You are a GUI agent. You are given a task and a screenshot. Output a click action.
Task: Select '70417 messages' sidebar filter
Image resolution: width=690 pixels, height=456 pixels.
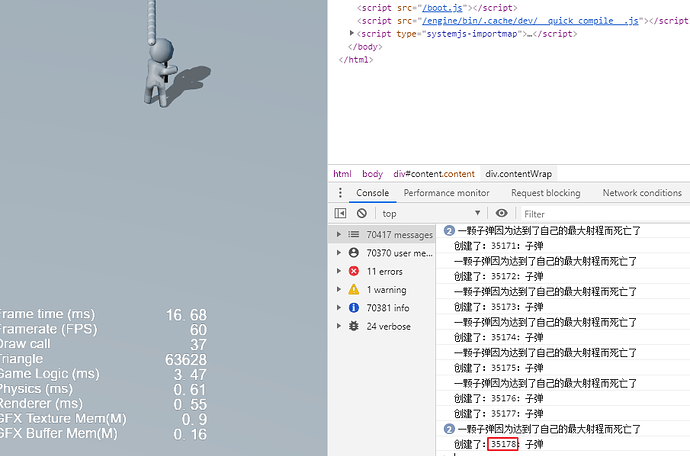tap(382, 235)
